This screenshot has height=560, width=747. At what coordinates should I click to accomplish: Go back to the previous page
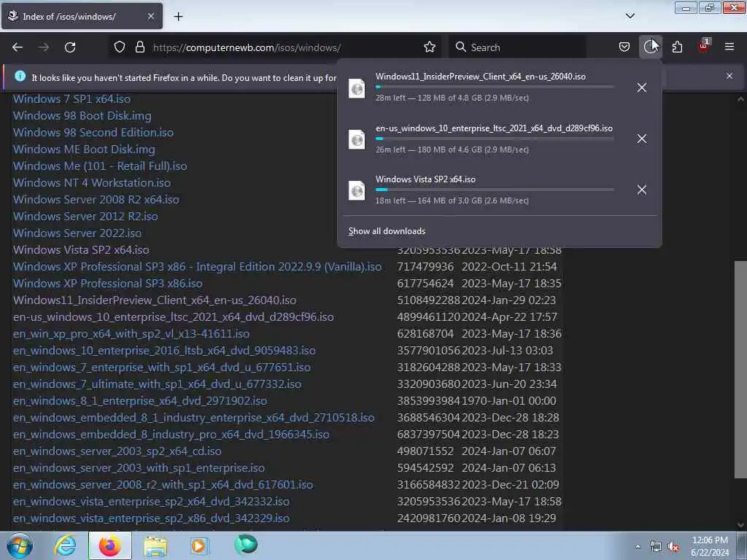click(18, 47)
